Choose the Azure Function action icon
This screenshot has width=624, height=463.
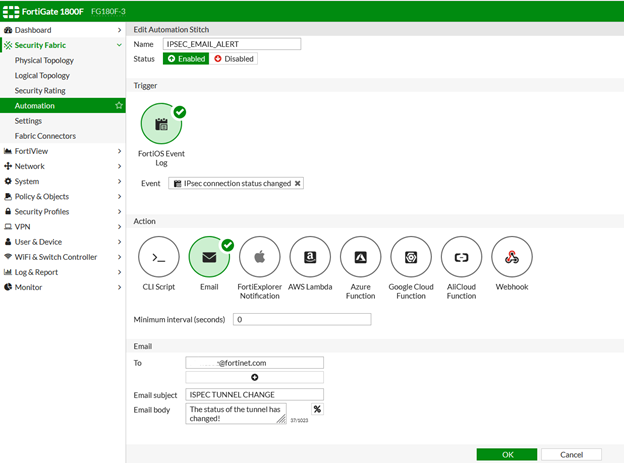pyautogui.click(x=361, y=257)
